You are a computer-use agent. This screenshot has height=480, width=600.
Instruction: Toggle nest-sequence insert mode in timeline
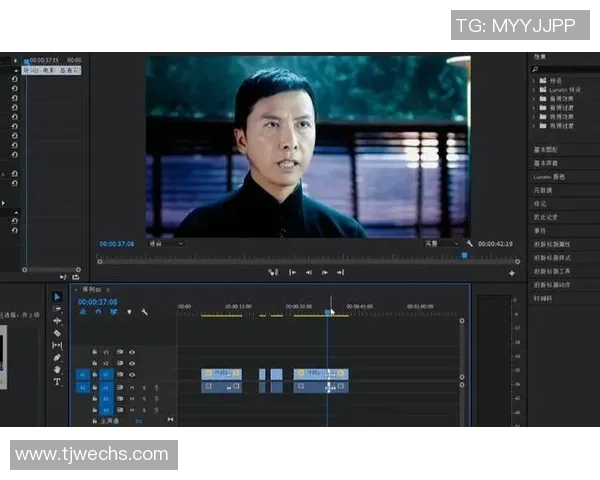pyautogui.click(x=83, y=312)
